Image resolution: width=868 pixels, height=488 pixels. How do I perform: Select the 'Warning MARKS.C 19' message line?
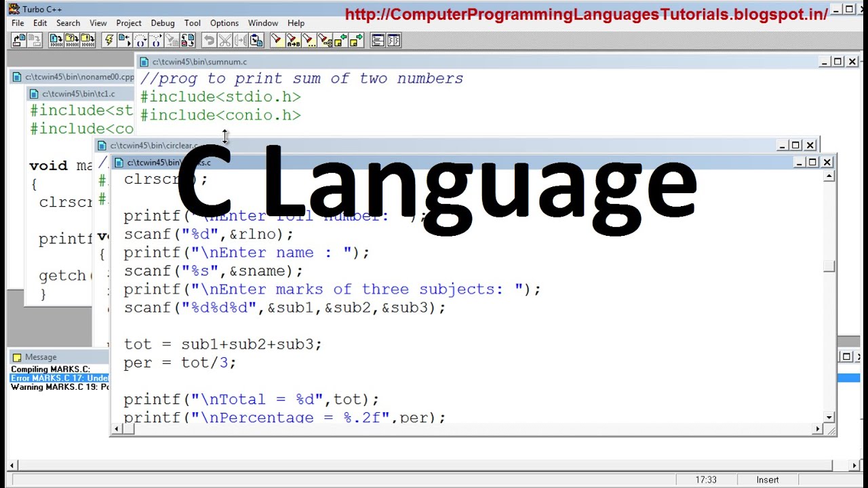click(x=60, y=387)
